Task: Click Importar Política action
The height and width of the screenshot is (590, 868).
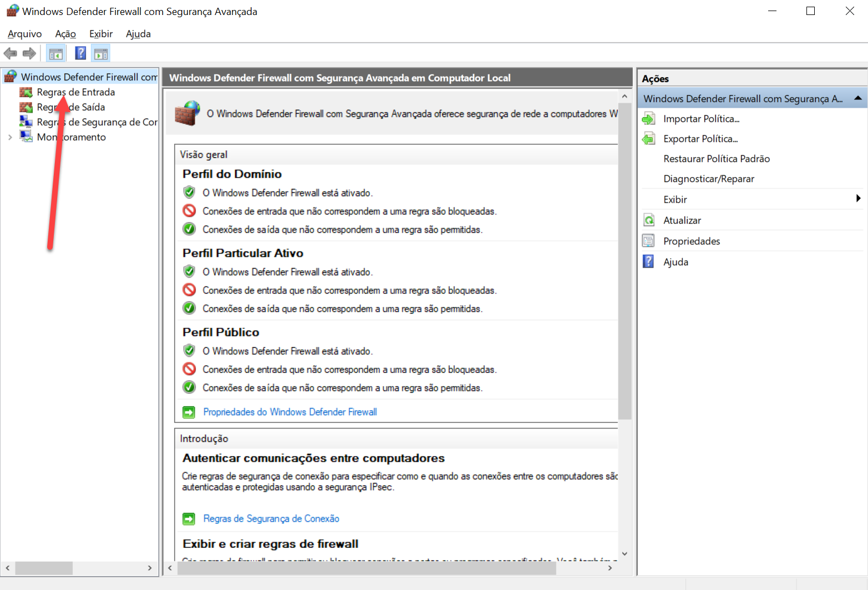Action: [x=702, y=119]
